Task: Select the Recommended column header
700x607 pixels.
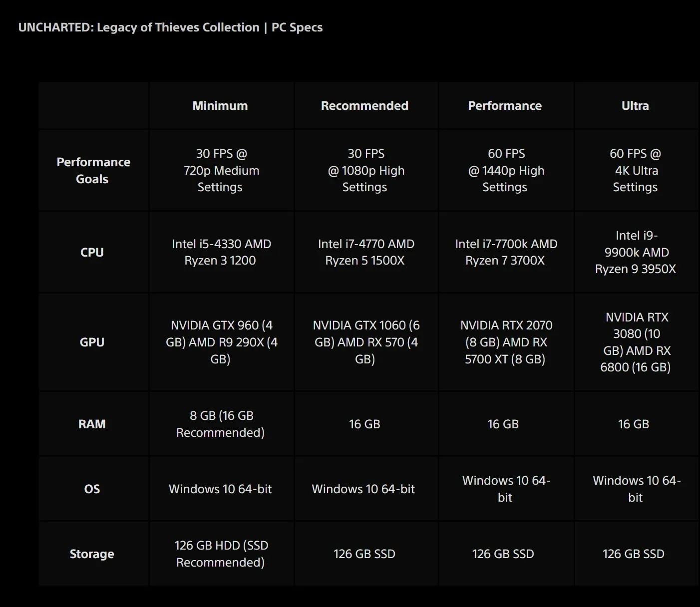Action: [x=364, y=106]
